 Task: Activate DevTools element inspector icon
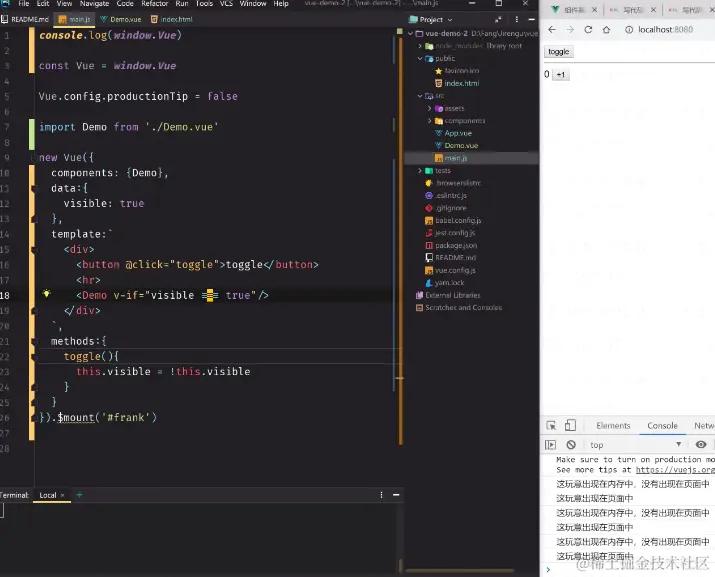(x=551, y=426)
